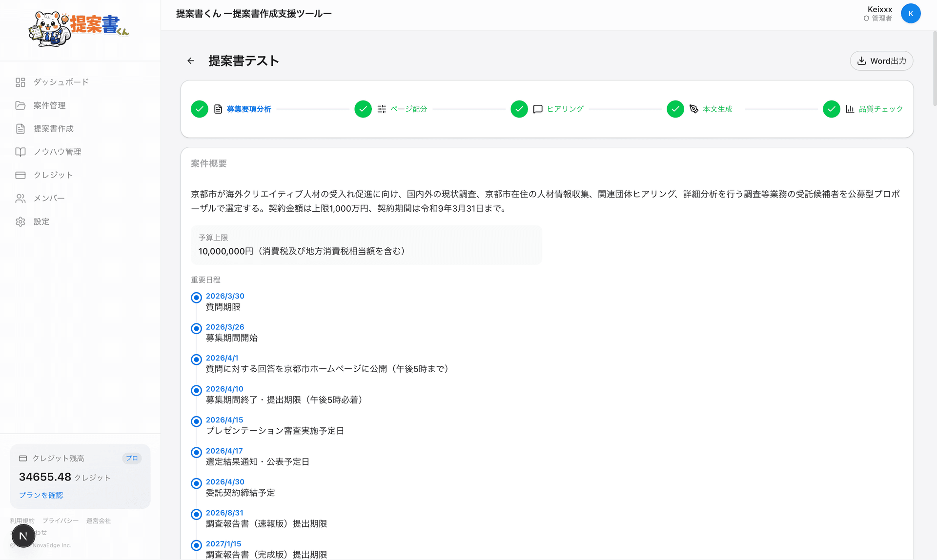The width and height of the screenshot is (937, 560).
Task: Open ノウハウ管理 with the book icon
Action: (x=20, y=152)
